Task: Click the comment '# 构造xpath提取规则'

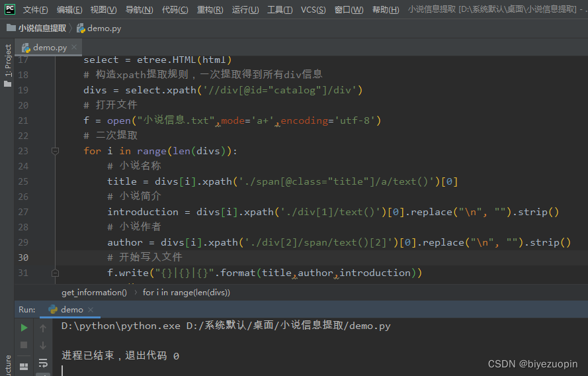Action: pyautogui.click(x=203, y=74)
